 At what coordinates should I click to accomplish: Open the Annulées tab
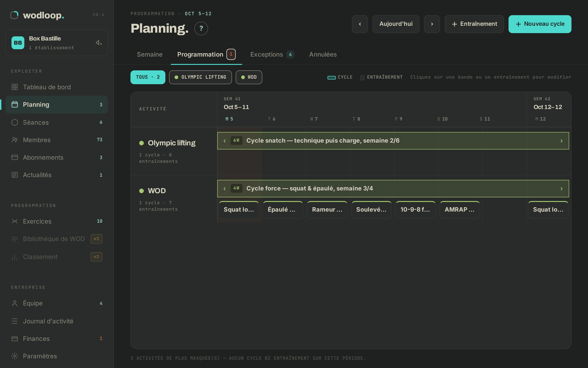pos(323,54)
